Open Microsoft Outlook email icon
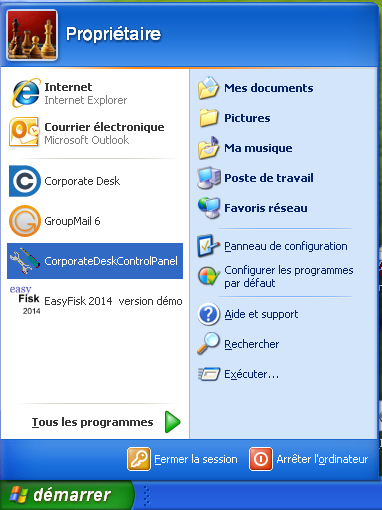The image size is (382, 510). tap(24, 132)
